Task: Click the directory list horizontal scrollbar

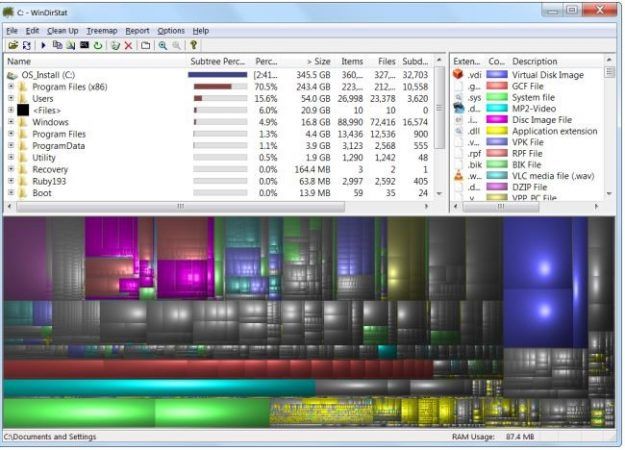Action: [x=180, y=206]
